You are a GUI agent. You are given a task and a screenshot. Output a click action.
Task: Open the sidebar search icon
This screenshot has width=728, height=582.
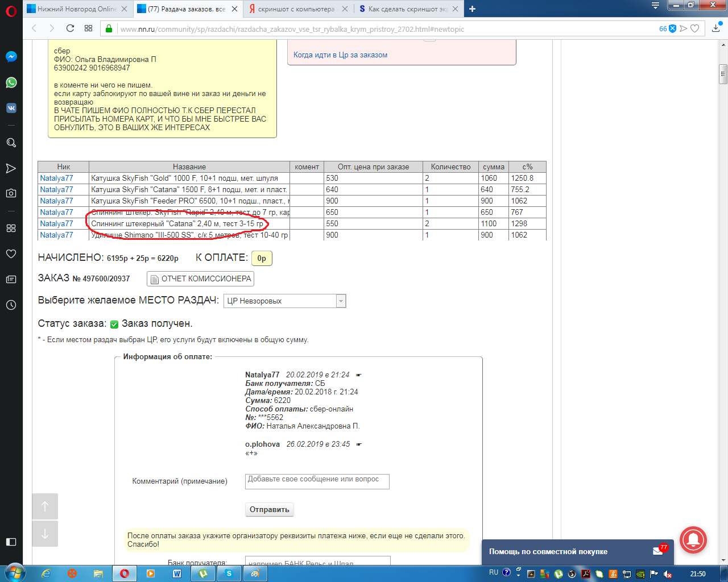tap(11, 143)
